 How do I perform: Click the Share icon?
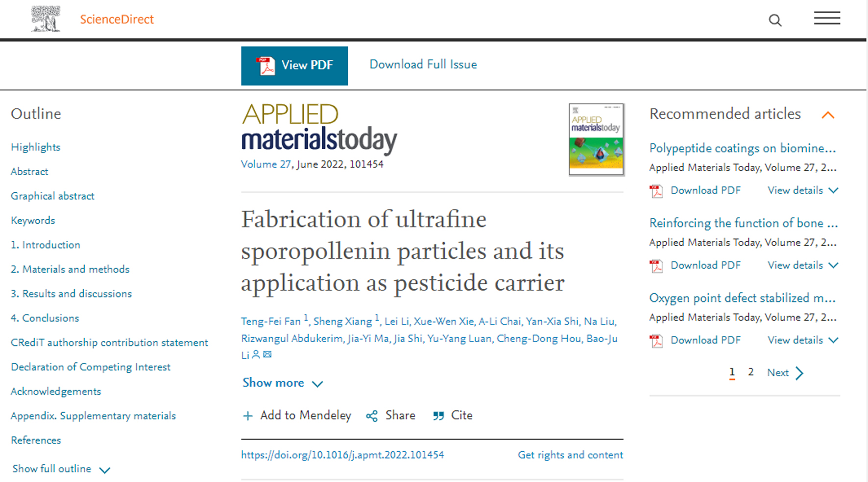(372, 416)
